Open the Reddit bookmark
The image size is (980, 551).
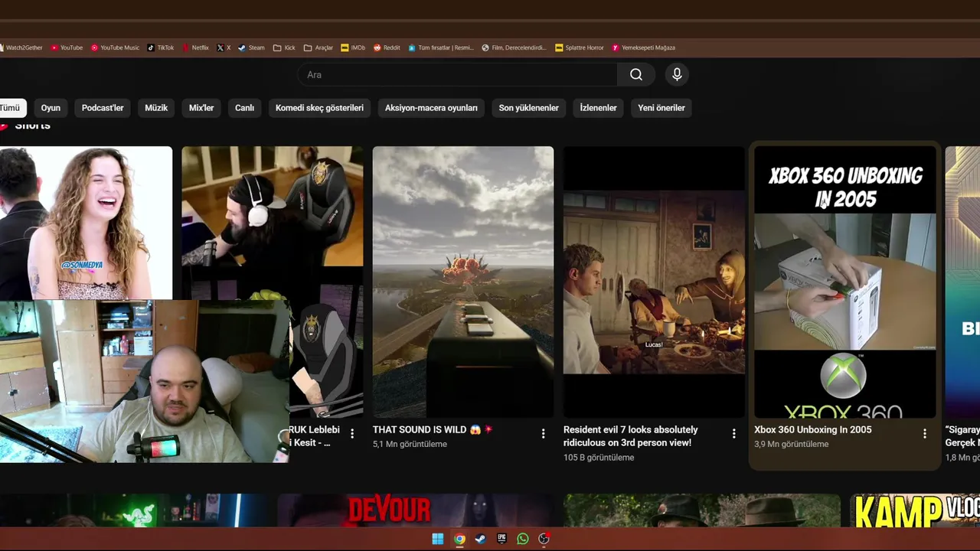(x=387, y=47)
